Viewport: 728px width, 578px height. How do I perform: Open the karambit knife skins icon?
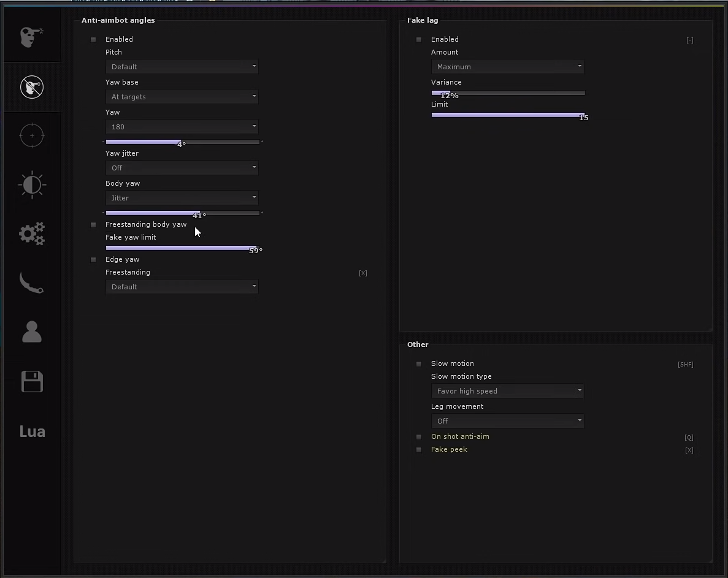(32, 283)
